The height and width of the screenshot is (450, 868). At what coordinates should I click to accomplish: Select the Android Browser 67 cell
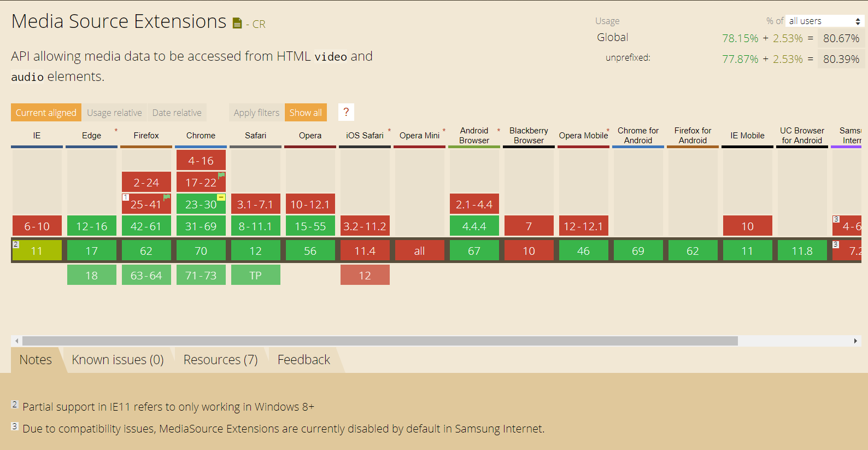[474, 250]
